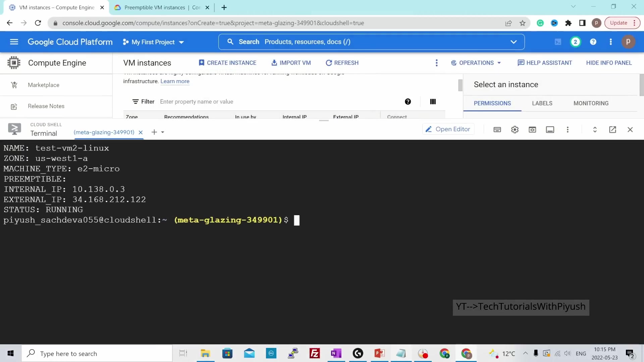Open the help question mark menu
The height and width of the screenshot is (362, 644).
tap(593, 42)
